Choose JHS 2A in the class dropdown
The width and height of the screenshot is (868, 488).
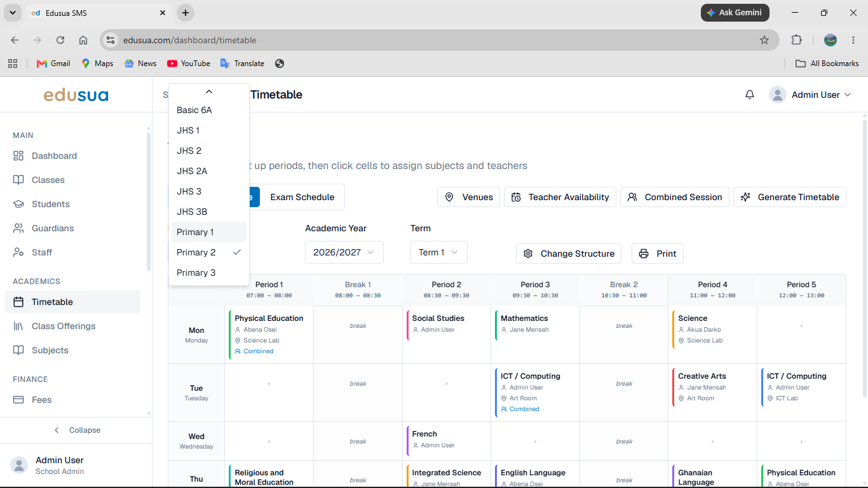(x=209, y=171)
